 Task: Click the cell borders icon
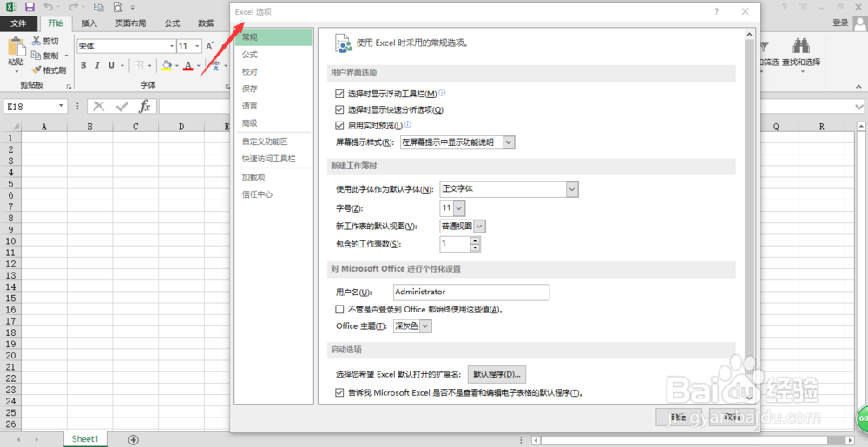pyautogui.click(x=139, y=65)
